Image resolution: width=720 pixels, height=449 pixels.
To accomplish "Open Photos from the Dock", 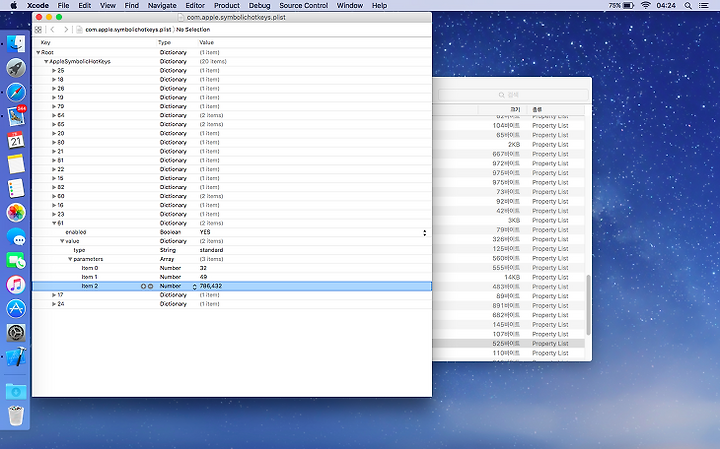I will [x=16, y=213].
